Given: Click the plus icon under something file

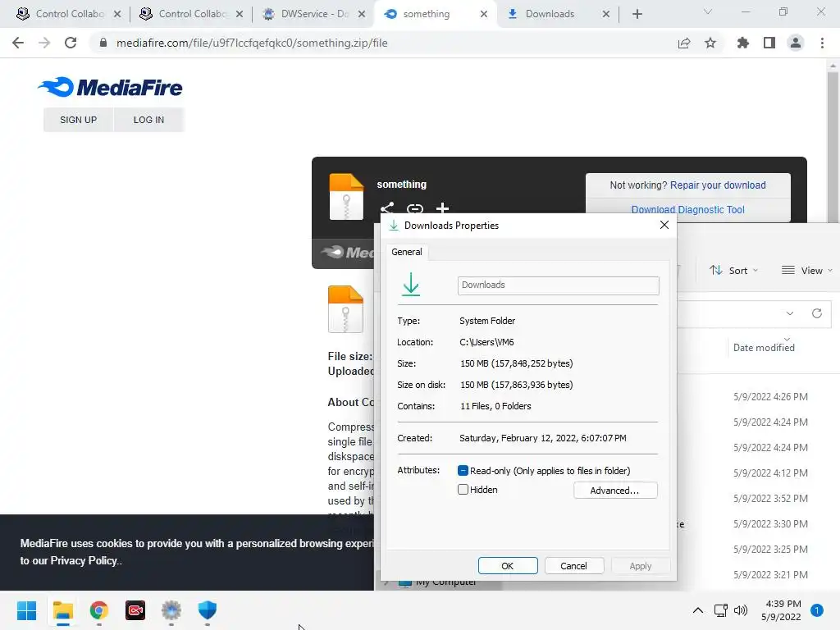Looking at the screenshot, I should pyautogui.click(x=442, y=208).
